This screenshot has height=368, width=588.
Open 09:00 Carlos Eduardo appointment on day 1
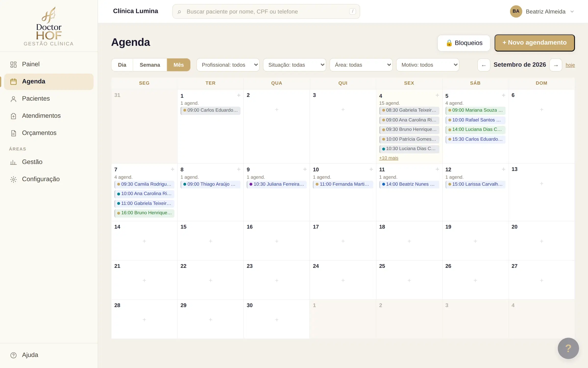tap(210, 110)
